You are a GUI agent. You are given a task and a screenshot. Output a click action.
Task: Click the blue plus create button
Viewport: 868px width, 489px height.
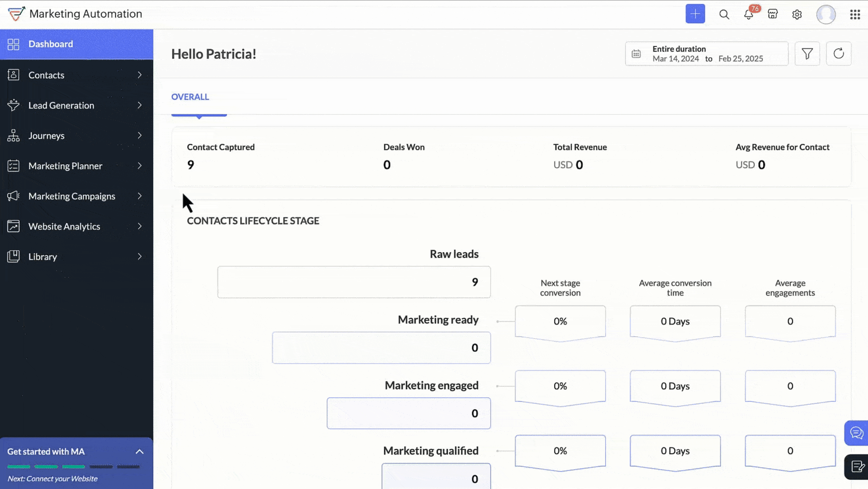pyautogui.click(x=695, y=14)
